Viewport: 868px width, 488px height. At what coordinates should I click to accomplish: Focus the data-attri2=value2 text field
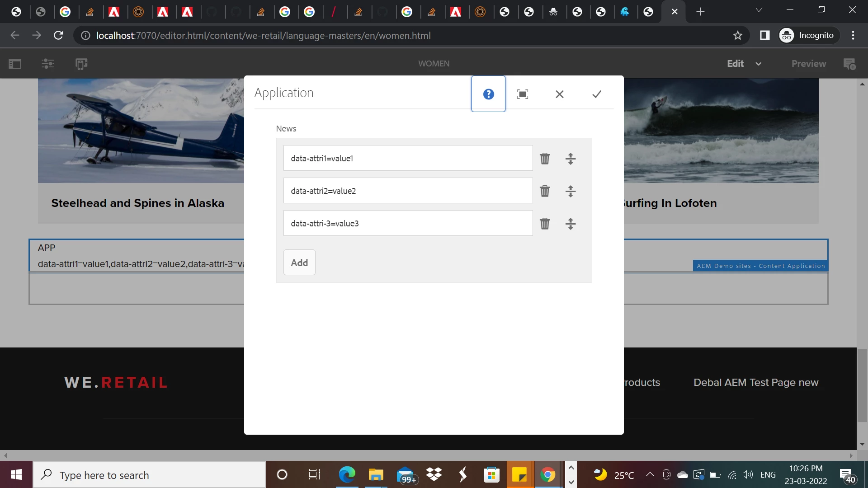408,191
